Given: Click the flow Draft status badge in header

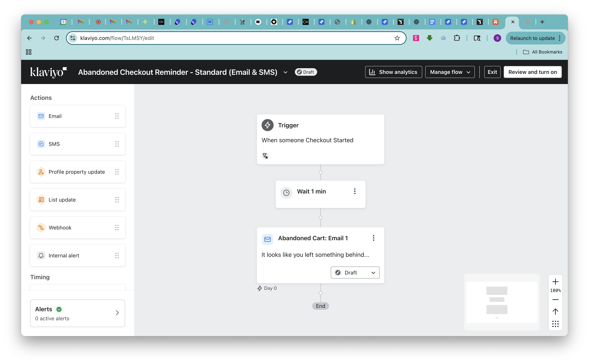Looking at the screenshot, I should coord(306,72).
